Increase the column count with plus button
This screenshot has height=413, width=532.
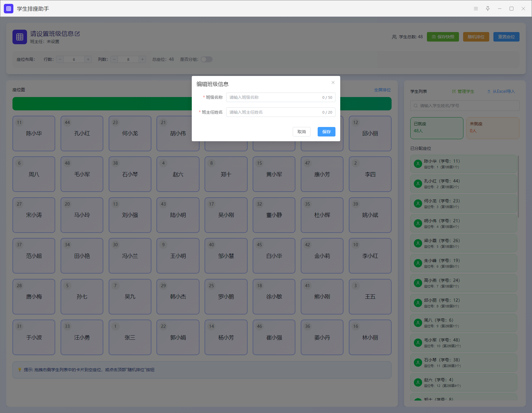point(142,59)
